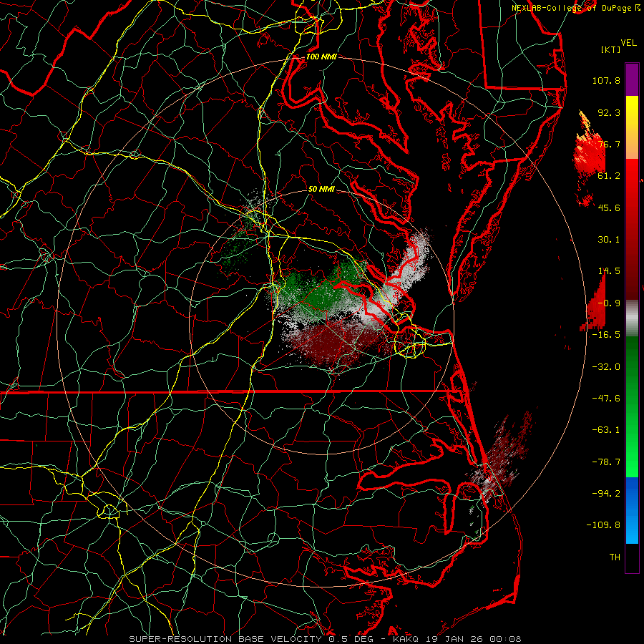Click SUPER-RESOLUTION BASE VELOCITY caption text

[x=227, y=639]
